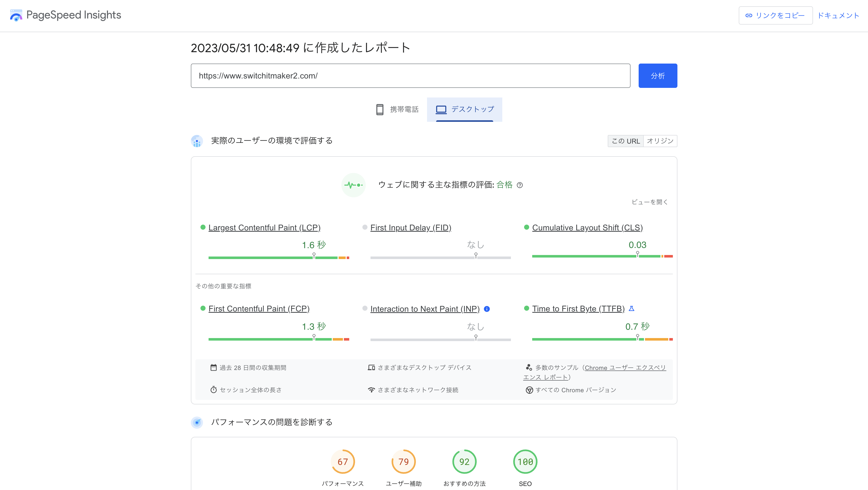Image resolution: width=868 pixels, height=490 pixels.
Task: Click the ユーザー補助 label under score 79
Action: [x=403, y=484]
